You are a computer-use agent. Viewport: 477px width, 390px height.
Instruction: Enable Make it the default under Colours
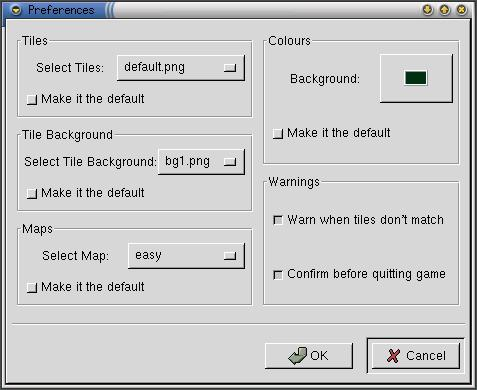(x=278, y=134)
